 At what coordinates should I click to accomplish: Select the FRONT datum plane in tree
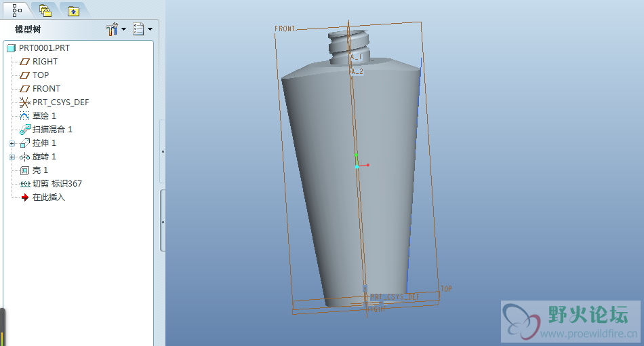tap(46, 88)
